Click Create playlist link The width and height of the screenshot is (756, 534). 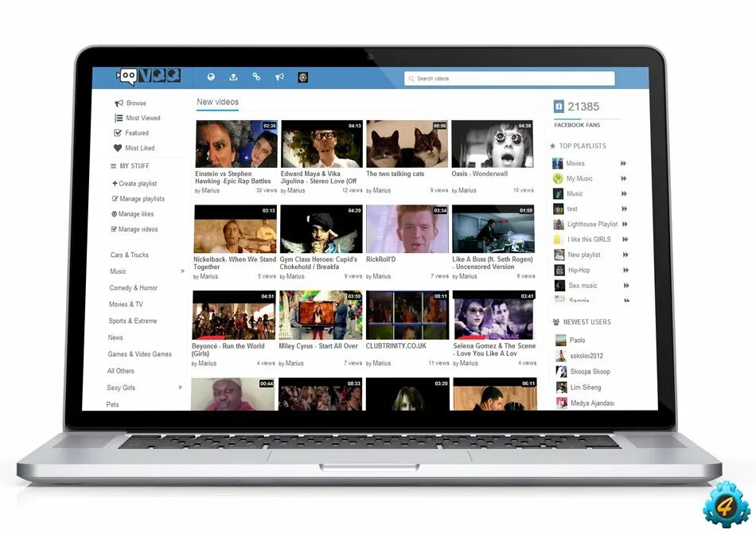pos(134,184)
